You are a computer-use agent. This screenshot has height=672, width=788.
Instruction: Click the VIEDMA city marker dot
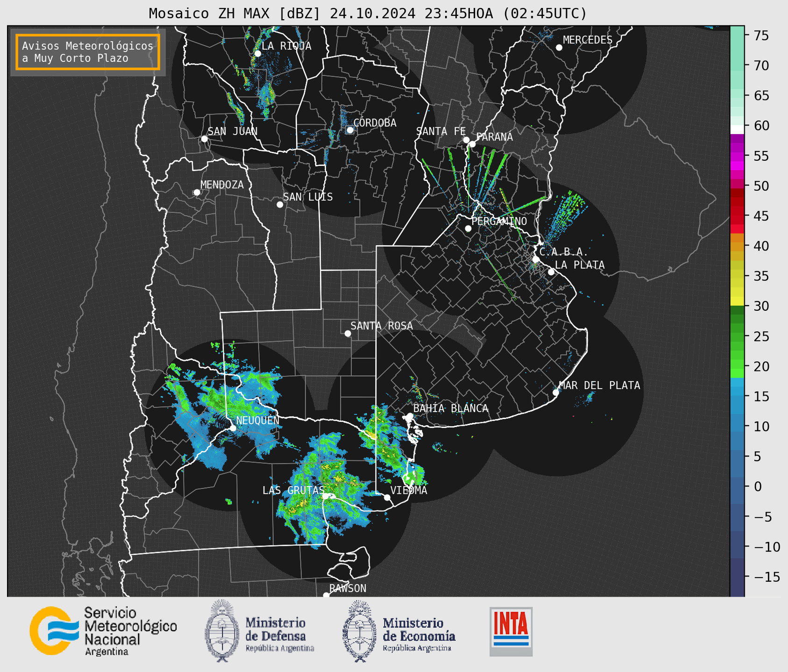pos(387,497)
